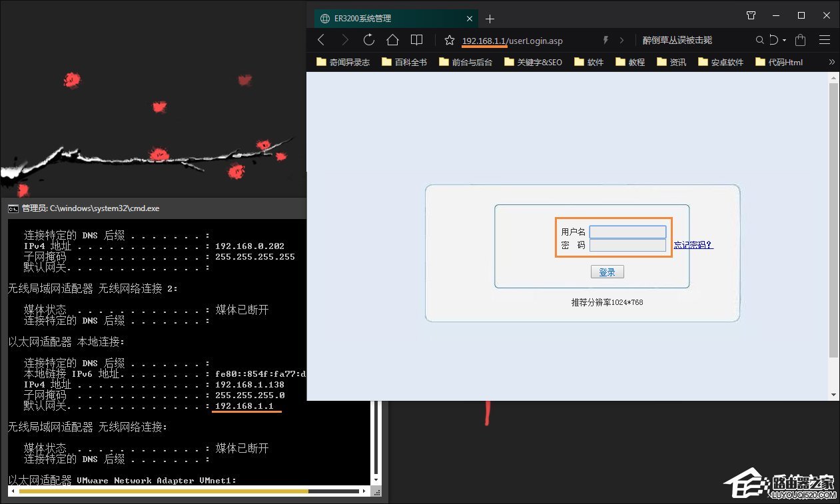This screenshot has width=840, height=504.
Task: Click the back navigation arrow
Action: [x=320, y=40]
